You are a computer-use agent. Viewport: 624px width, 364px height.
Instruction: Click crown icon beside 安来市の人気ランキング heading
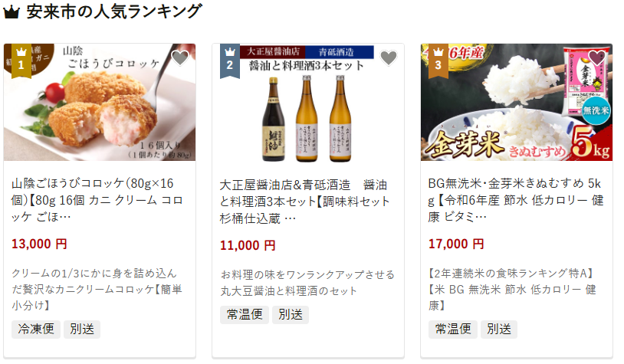coord(11,12)
